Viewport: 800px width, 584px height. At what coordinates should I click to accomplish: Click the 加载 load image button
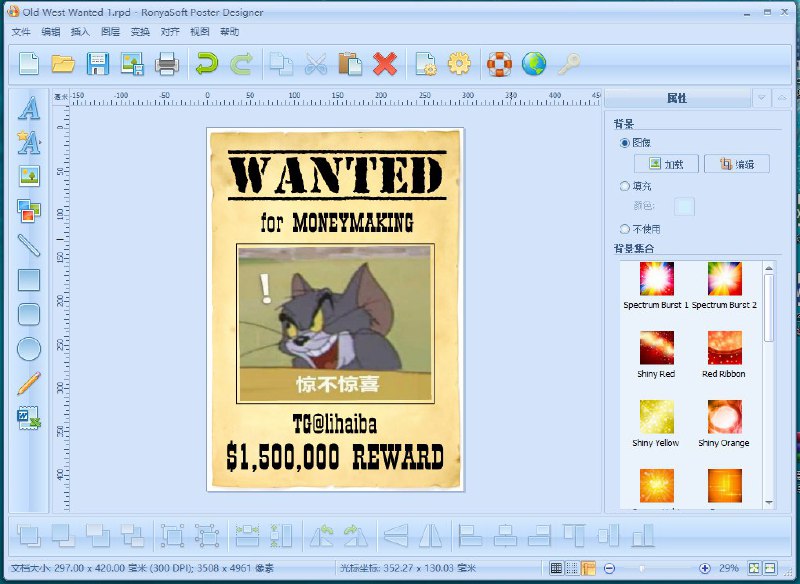point(666,164)
